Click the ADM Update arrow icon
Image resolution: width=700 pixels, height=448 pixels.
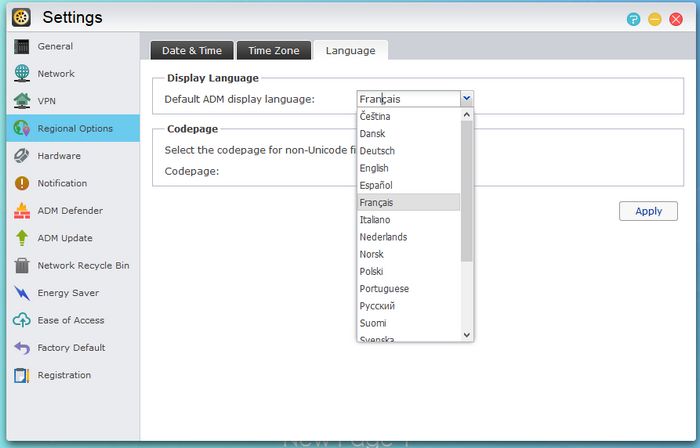coord(21,238)
